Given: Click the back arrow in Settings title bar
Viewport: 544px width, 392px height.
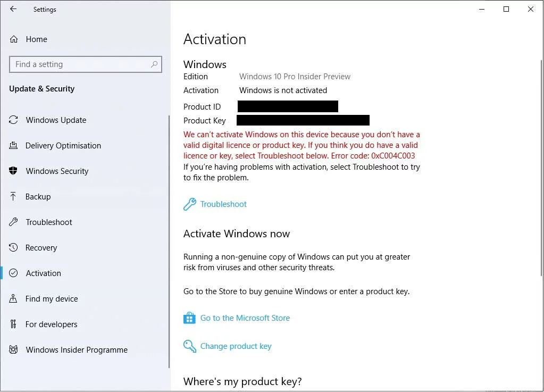Looking at the screenshot, I should click(x=13, y=9).
